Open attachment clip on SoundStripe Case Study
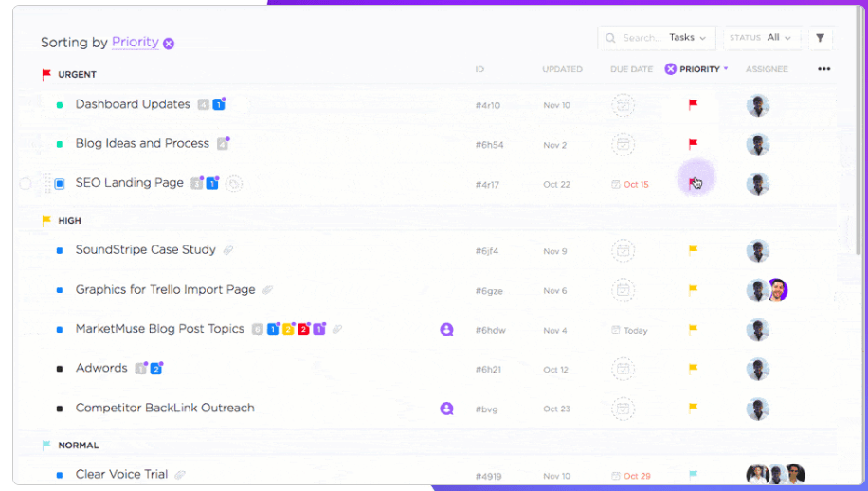868x491 pixels. click(228, 251)
